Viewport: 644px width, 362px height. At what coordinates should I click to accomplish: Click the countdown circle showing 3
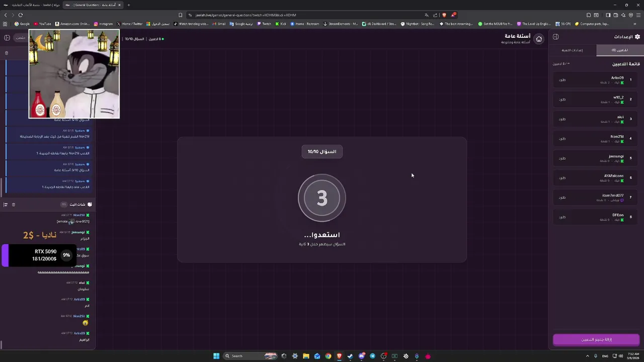click(x=322, y=198)
